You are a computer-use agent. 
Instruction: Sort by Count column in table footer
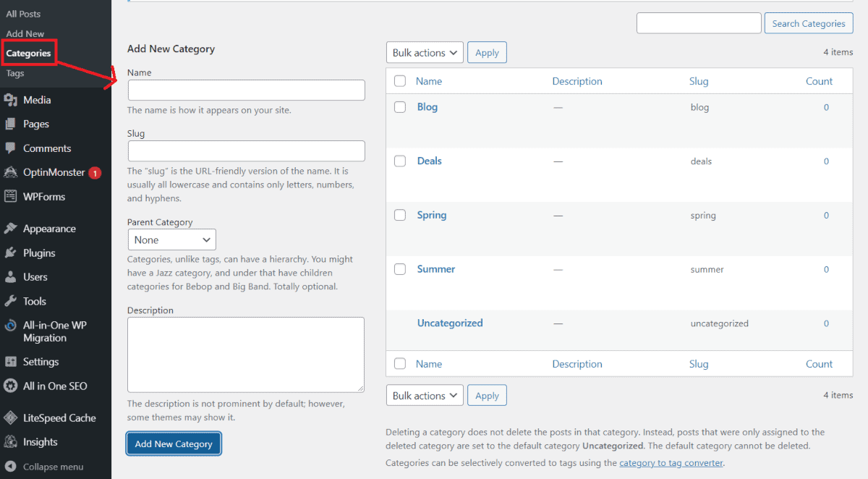820,364
